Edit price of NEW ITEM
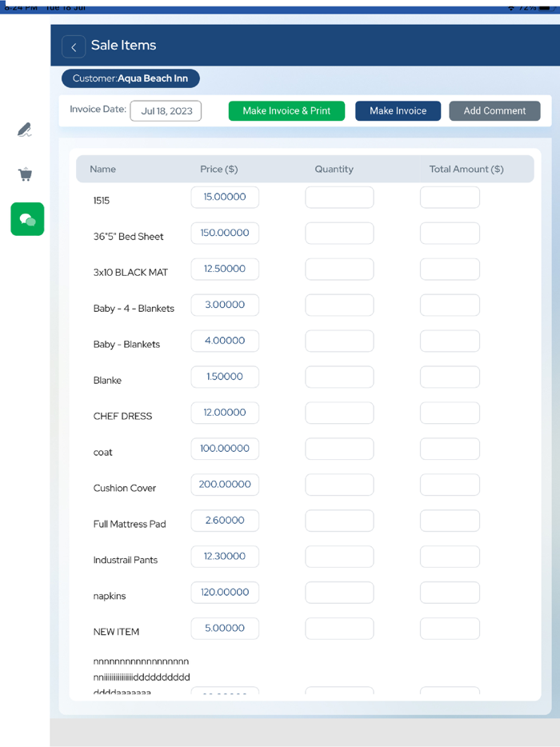Screen dimensions: 560x747 [x=225, y=629]
